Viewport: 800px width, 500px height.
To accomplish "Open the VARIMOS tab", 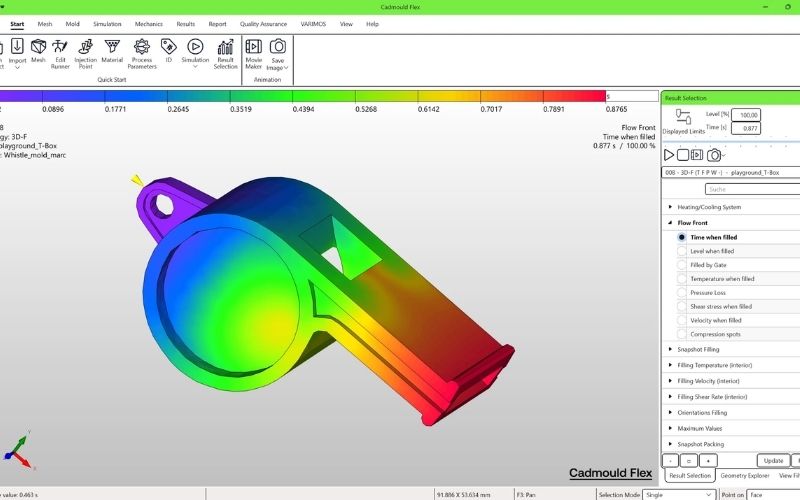I will [313, 24].
